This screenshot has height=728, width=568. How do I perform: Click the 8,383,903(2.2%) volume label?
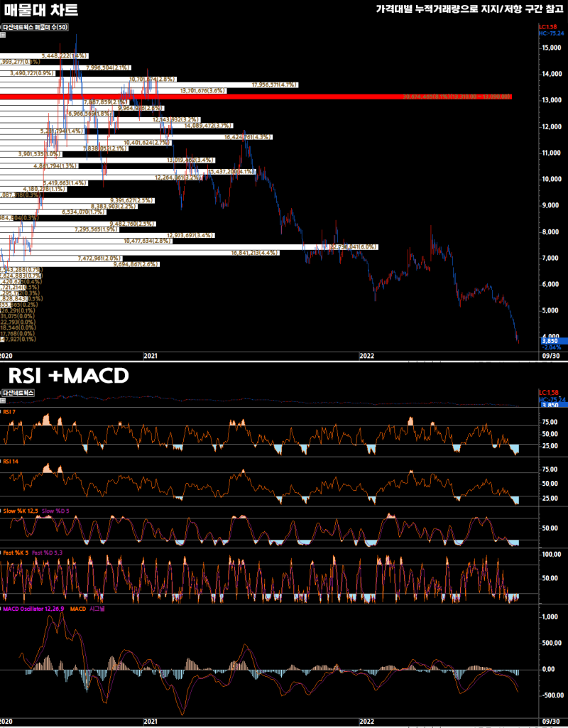point(114,206)
